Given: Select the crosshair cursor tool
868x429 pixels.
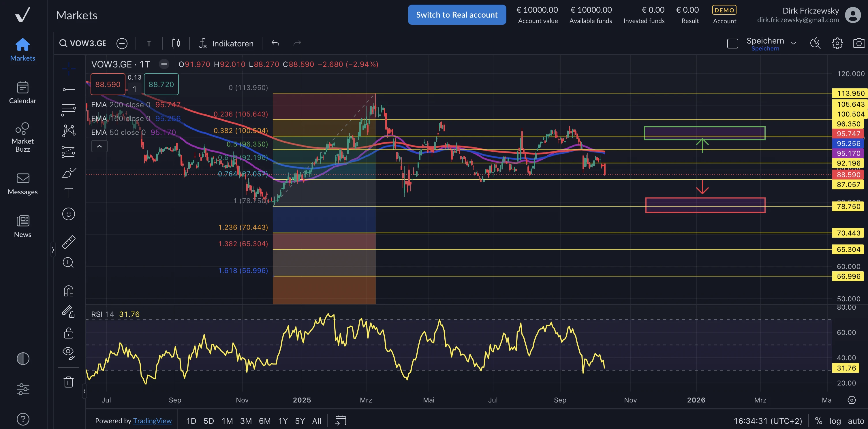Looking at the screenshot, I should (x=68, y=69).
